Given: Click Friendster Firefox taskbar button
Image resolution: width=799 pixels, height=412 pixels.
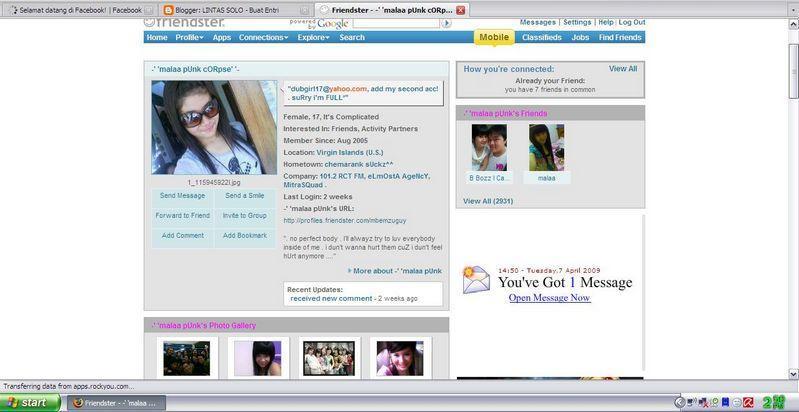Looking at the screenshot, I should tap(117, 403).
